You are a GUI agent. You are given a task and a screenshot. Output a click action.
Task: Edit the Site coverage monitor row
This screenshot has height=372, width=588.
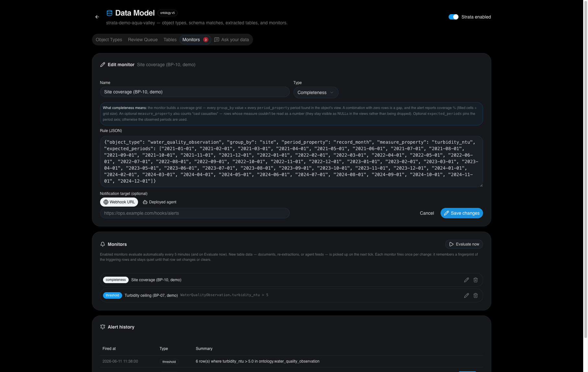pos(467,280)
